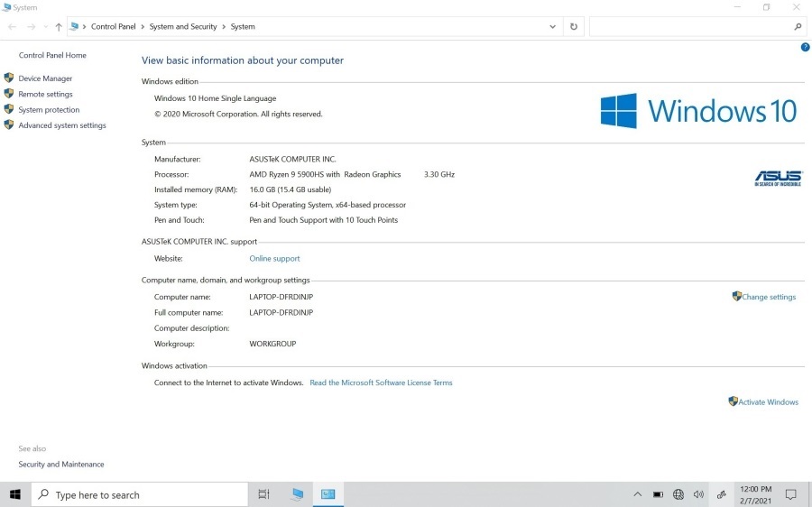Select ASUSTeK COMPUTER INC. manufacturer value
The image size is (812, 507).
[292, 159]
